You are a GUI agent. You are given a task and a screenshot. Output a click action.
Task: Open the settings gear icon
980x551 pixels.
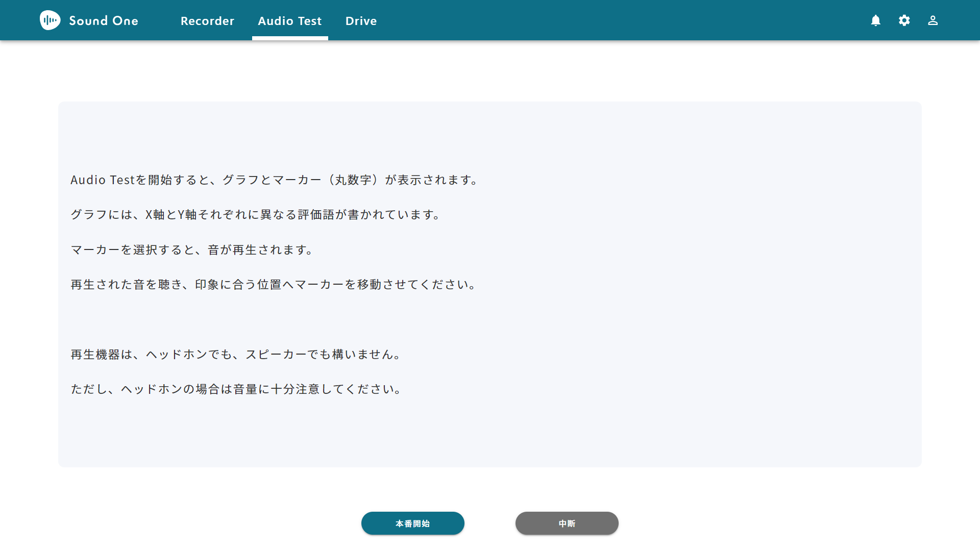[x=904, y=20]
